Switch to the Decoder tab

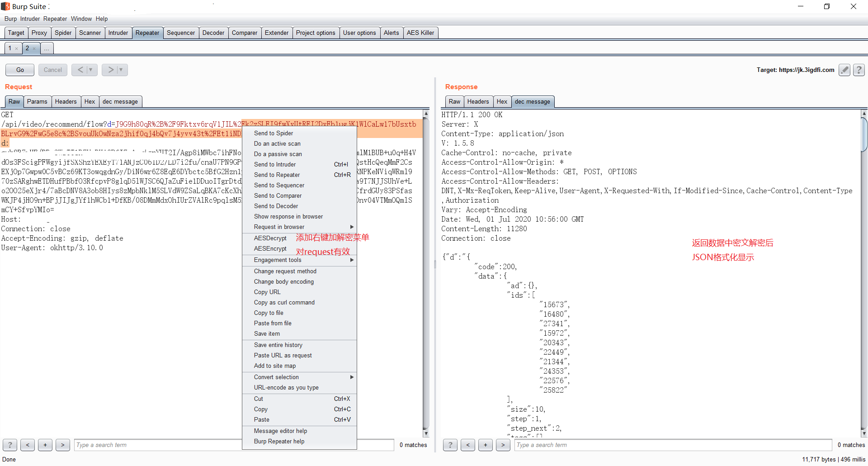click(x=213, y=33)
